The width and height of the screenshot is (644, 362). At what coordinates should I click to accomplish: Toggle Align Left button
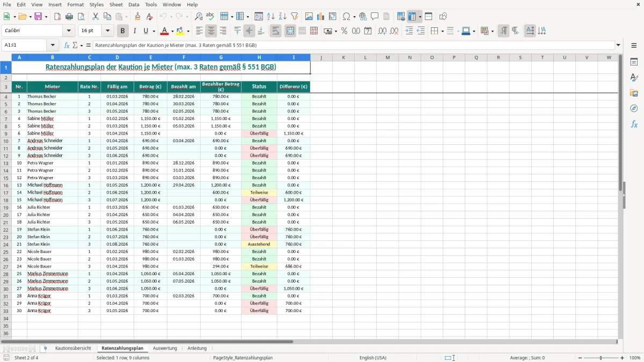point(200,31)
